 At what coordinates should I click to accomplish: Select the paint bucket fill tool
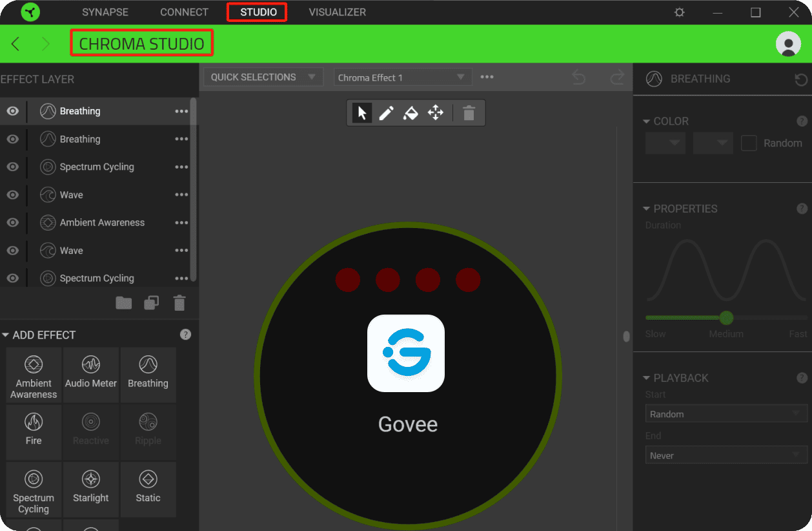click(411, 113)
